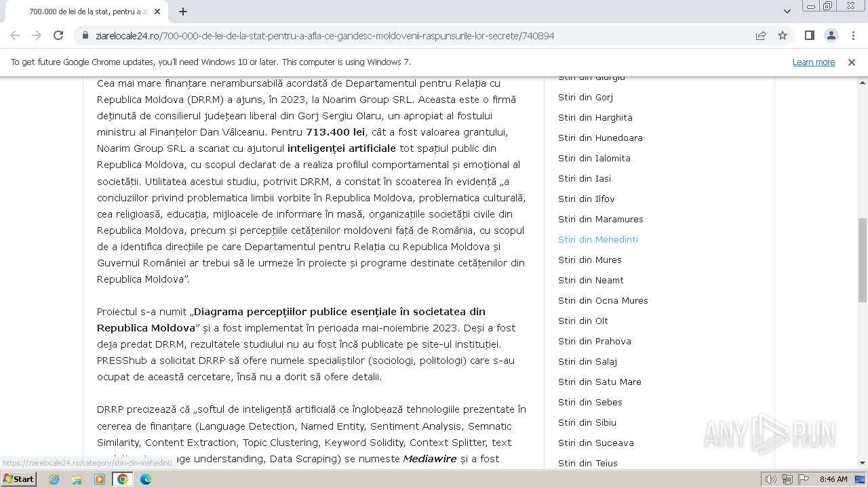Launch Internet Explorer from the taskbar
The height and width of the screenshot is (488, 868).
pyautogui.click(x=54, y=479)
